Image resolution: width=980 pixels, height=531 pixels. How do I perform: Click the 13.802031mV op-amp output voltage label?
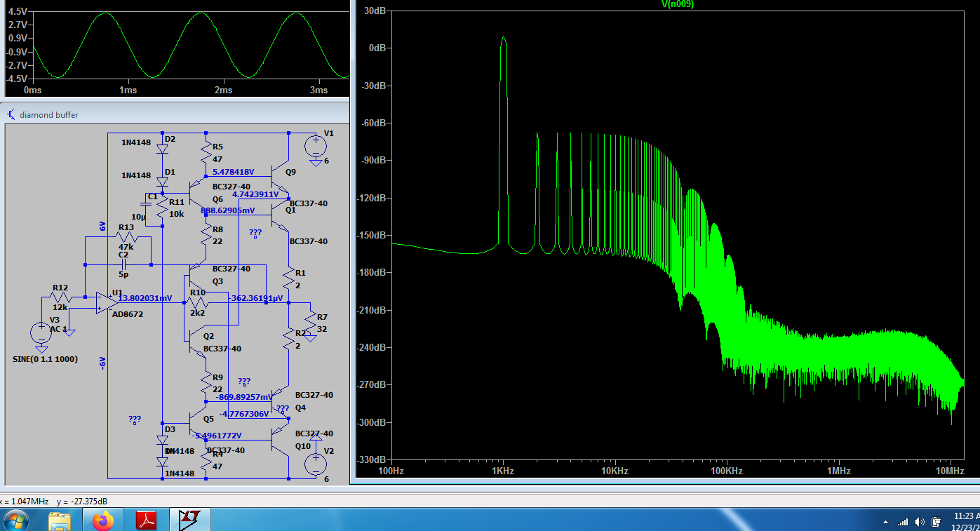click(x=145, y=298)
